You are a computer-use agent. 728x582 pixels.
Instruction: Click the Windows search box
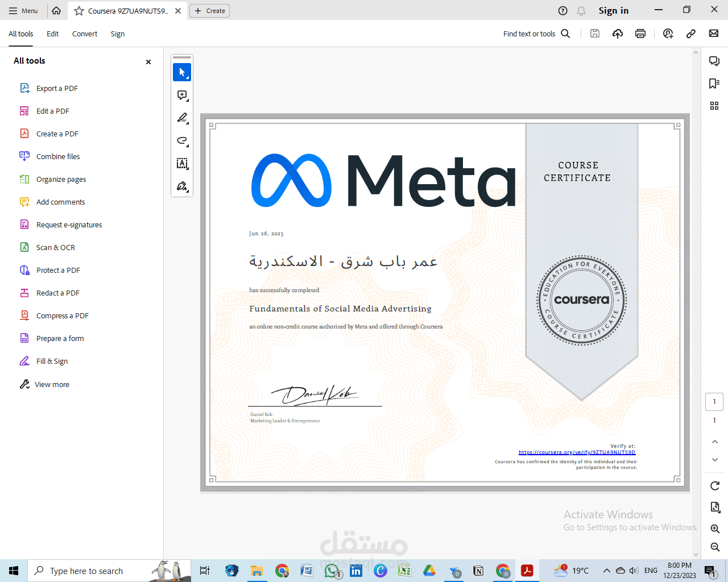click(x=109, y=571)
